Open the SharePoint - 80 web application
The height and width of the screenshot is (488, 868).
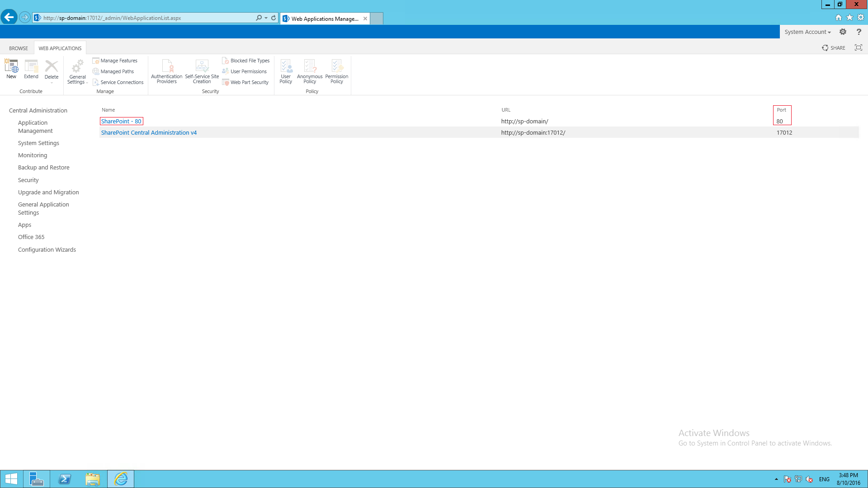tap(121, 121)
